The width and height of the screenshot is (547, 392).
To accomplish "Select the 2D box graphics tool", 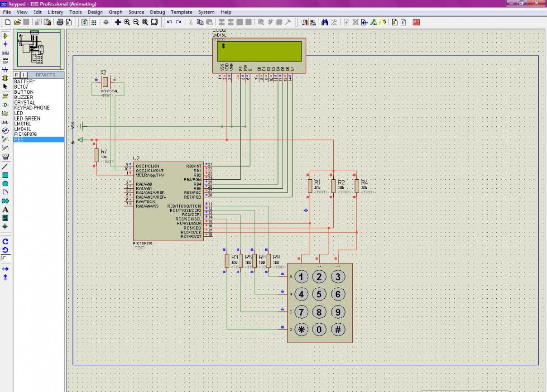I will tap(5, 175).
